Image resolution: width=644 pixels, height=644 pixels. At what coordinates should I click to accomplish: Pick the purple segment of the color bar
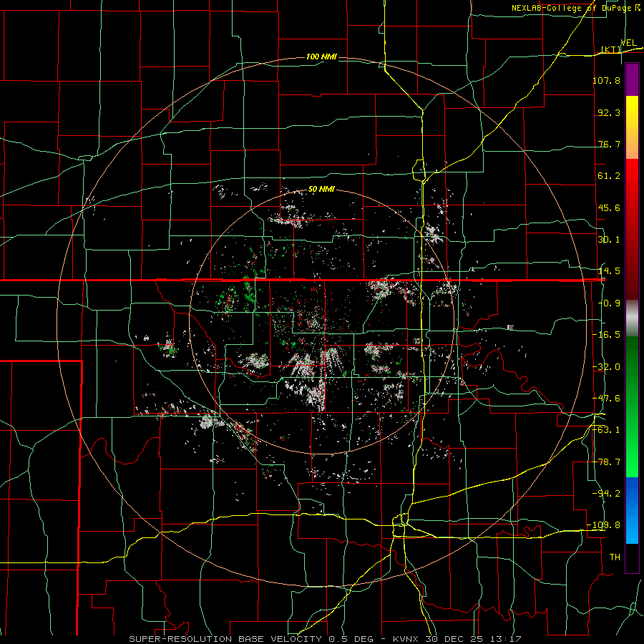coord(632,79)
